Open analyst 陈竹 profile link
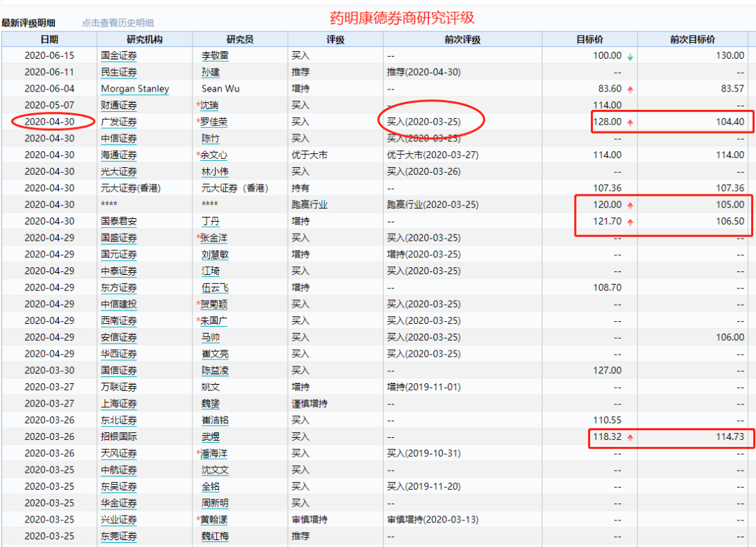The image size is (756, 547). [x=211, y=138]
